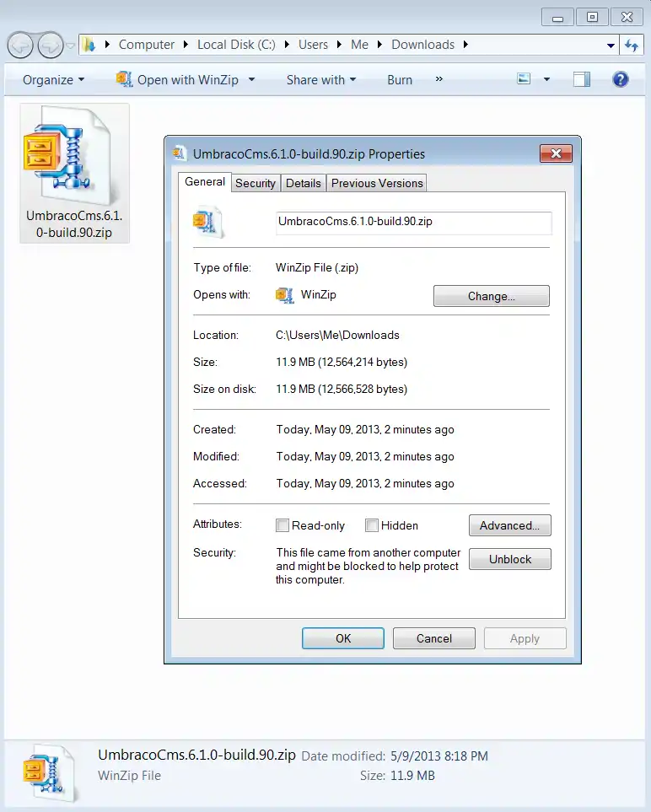
Task: Expand the arrow after Downloads breadcrumb
Action: click(x=465, y=45)
